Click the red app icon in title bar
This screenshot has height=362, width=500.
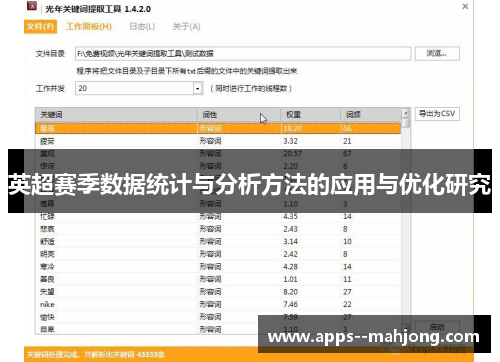tap(32, 6)
